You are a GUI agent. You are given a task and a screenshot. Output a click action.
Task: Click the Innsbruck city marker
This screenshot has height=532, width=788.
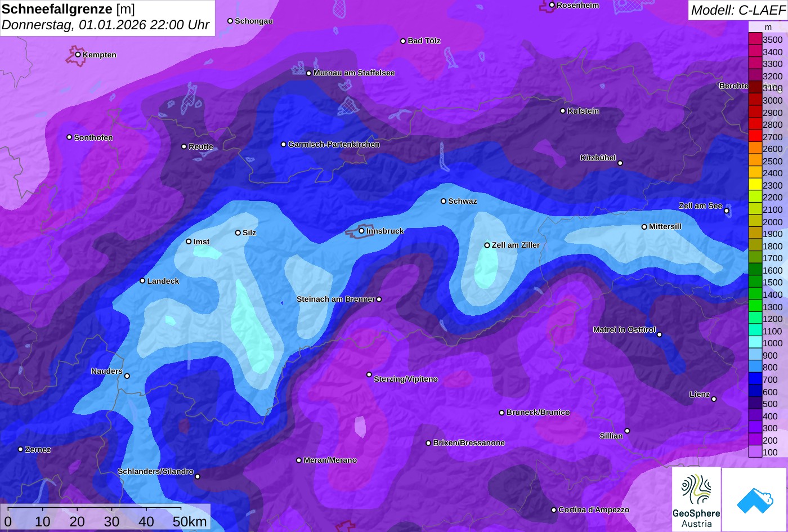click(x=361, y=231)
